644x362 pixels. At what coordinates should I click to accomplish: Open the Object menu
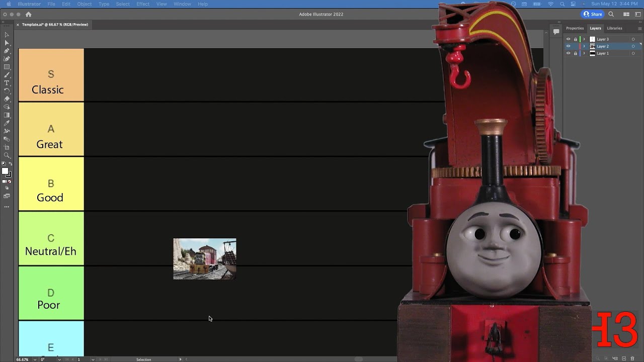click(x=85, y=4)
